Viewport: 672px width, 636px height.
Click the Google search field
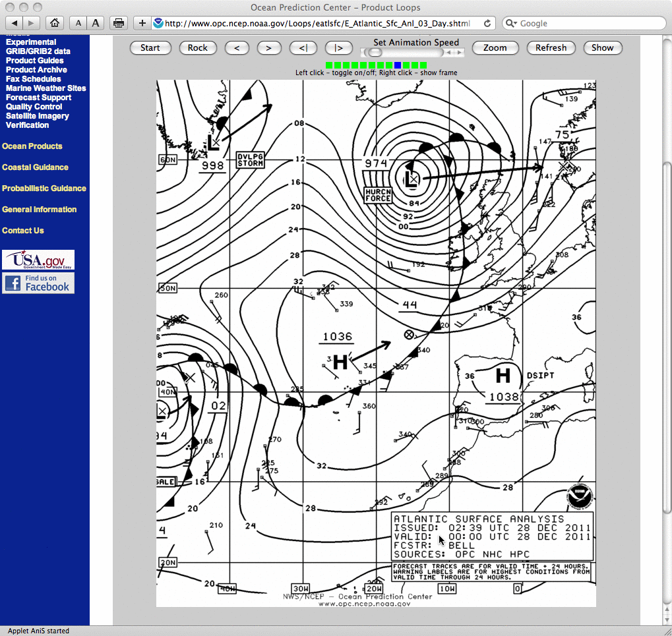[584, 23]
